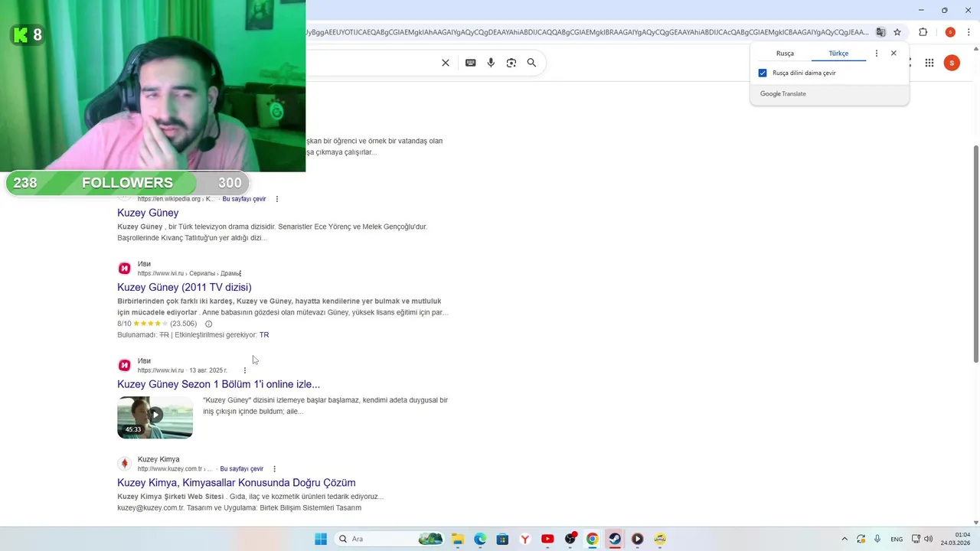Click 'Bu sayfayı çevir' next to kuzey.com.tr
This screenshot has width=980, height=551.
242,469
